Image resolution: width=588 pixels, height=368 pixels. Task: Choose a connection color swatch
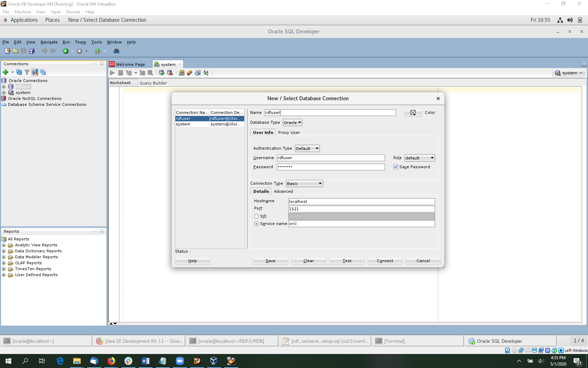pos(413,113)
